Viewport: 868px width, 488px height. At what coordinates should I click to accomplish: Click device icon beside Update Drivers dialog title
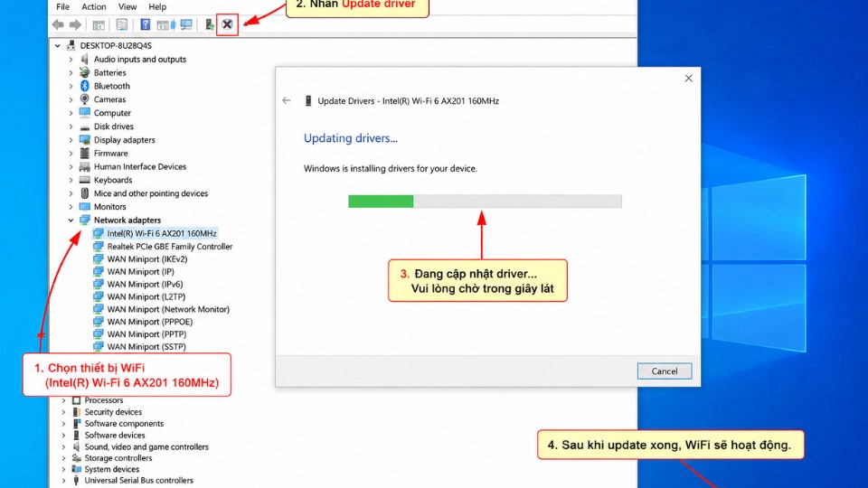[308, 100]
